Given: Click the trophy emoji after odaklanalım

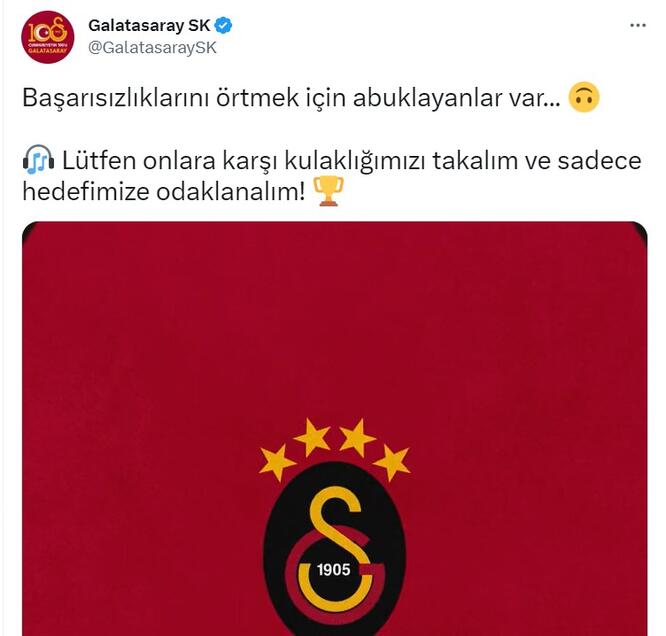Looking at the screenshot, I should click(328, 191).
